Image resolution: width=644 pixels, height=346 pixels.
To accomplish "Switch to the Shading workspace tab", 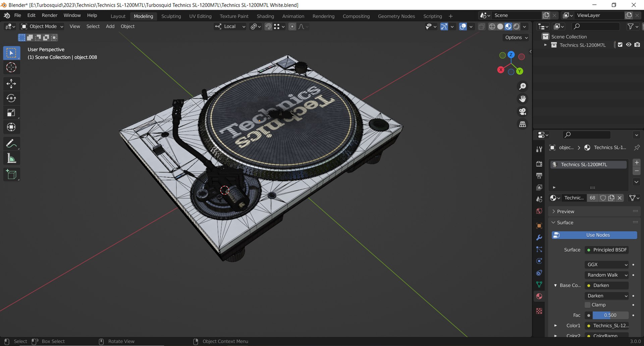I will click(265, 16).
